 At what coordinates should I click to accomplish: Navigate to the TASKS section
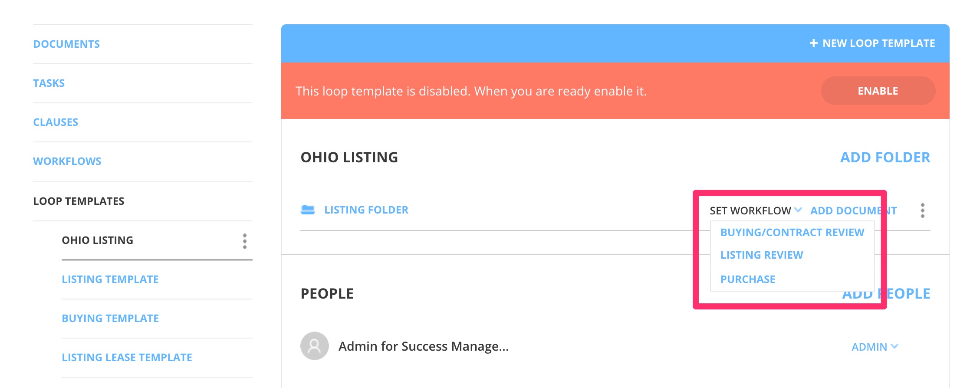click(49, 83)
